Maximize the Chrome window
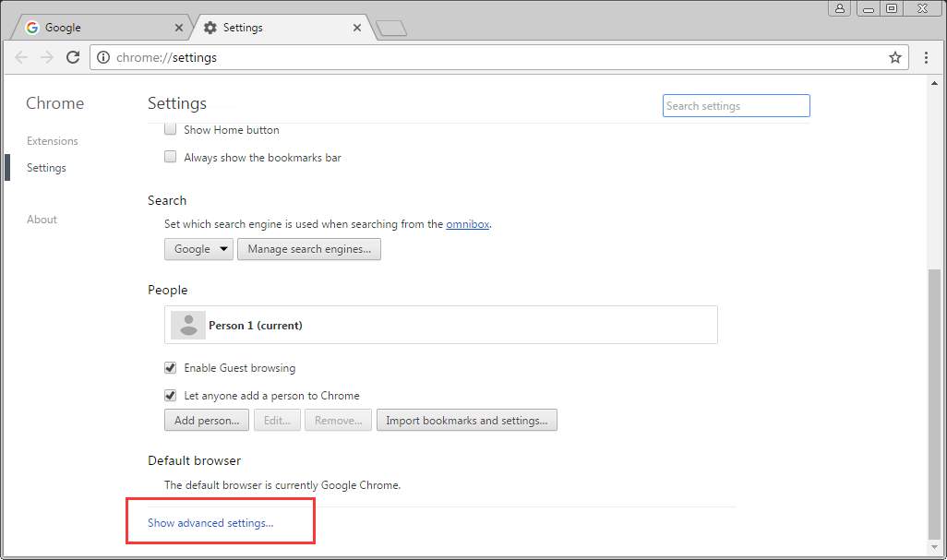The width and height of the screenshot is (947, 560). click(892, 8)
